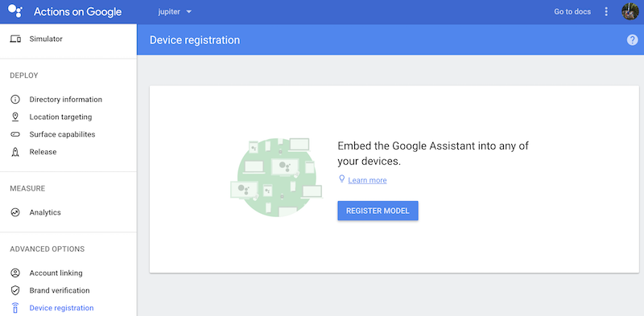644x316 pixels.
Task: Click the REGISTER MODEL button
Action: pos(378,211)
